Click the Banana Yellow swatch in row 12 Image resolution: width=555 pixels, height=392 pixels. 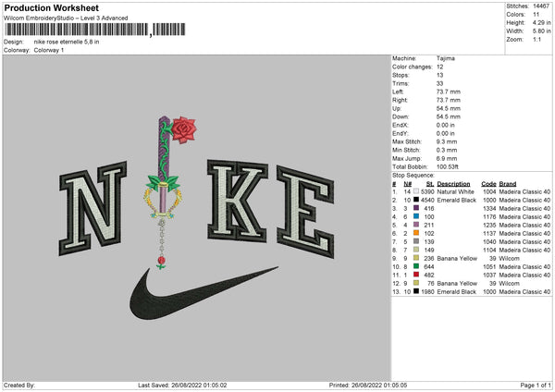tap(416, 283)
